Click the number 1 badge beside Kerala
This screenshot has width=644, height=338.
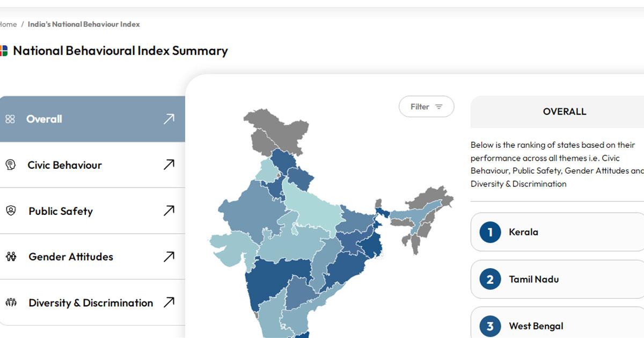click(489, 232)
